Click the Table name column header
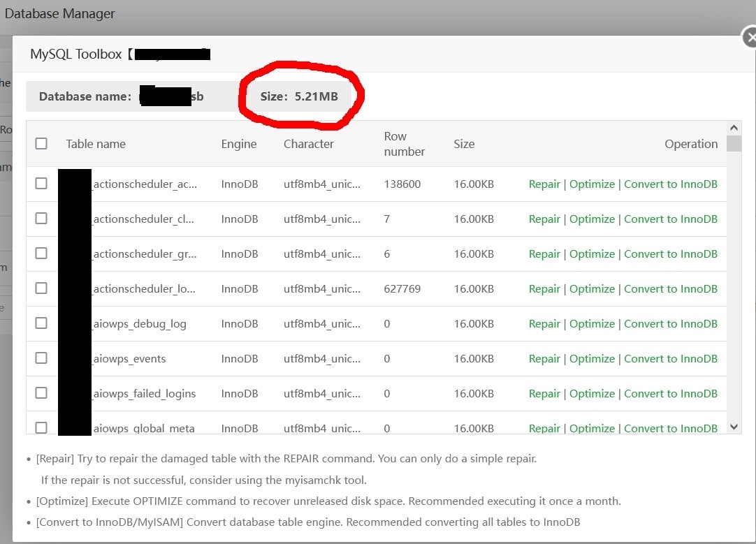Image resolution: width=756 pixels, height=544 pixels. pos(96,144)
